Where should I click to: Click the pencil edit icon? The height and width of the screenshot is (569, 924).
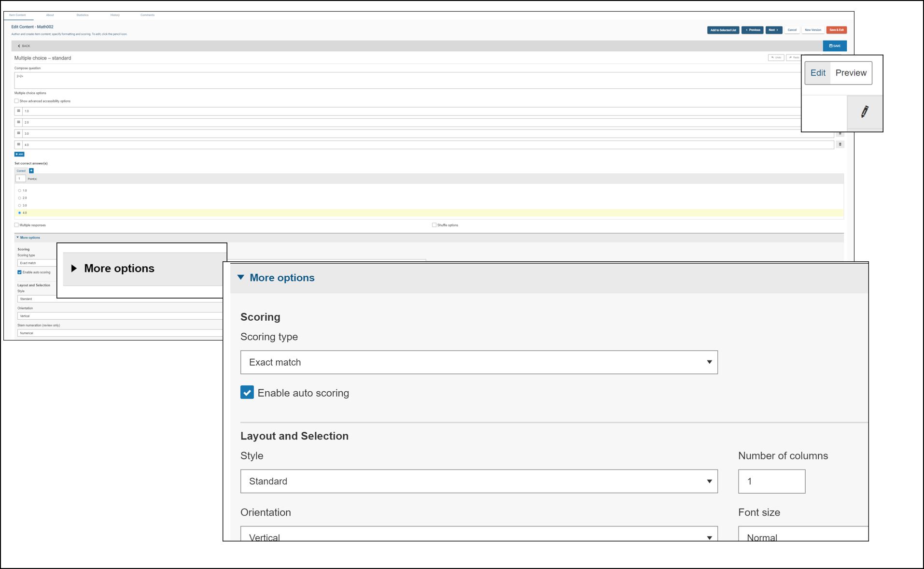pos(865,112)
